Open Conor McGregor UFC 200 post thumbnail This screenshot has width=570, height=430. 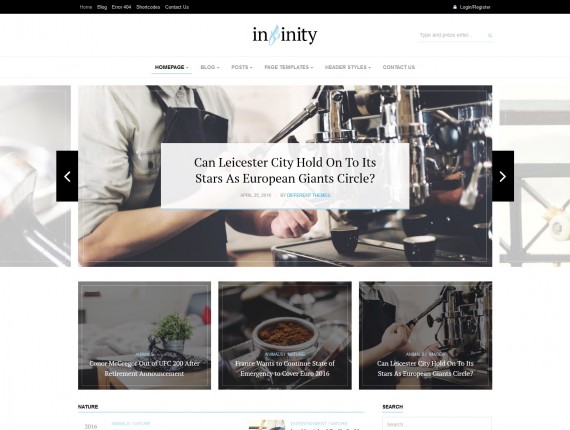point(144,335)
